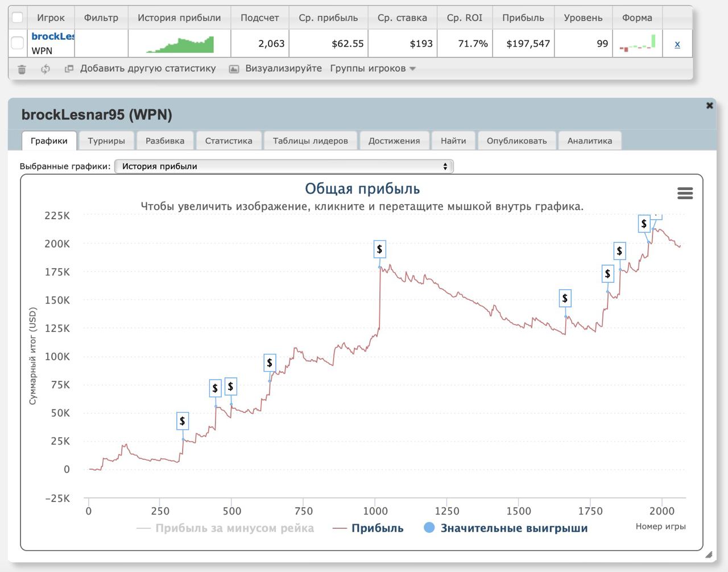Toggle 'Значительные выигрыши' legend item
728x572 pixels.
pos(514,528)
